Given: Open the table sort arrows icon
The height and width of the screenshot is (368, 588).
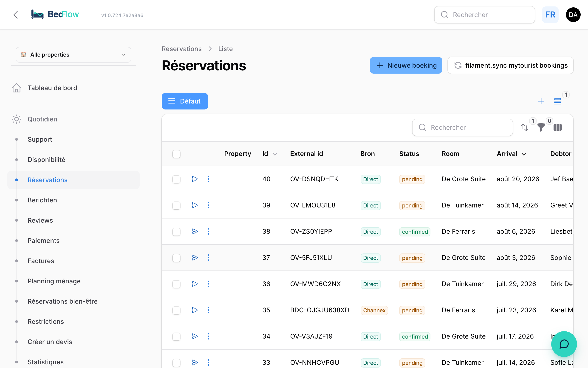Looking at the screenshot, I should tap(525, 127).
